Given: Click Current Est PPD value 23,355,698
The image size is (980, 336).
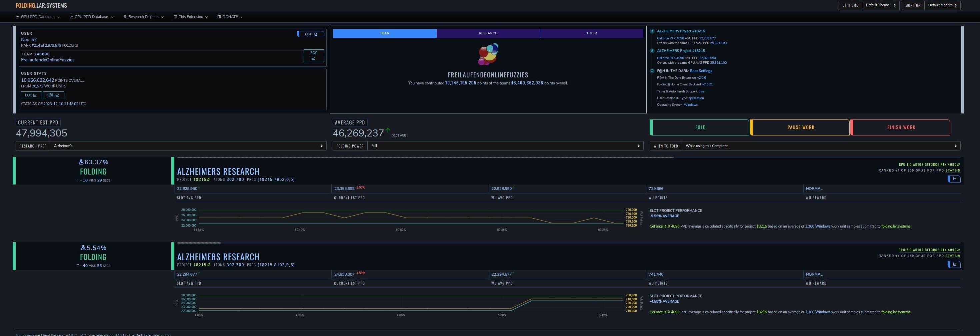Looking at the screenshot, I should tap(344, 189).
